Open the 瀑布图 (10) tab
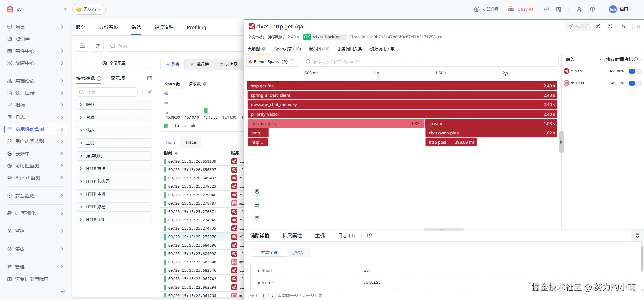 click(x=319, y=49)
